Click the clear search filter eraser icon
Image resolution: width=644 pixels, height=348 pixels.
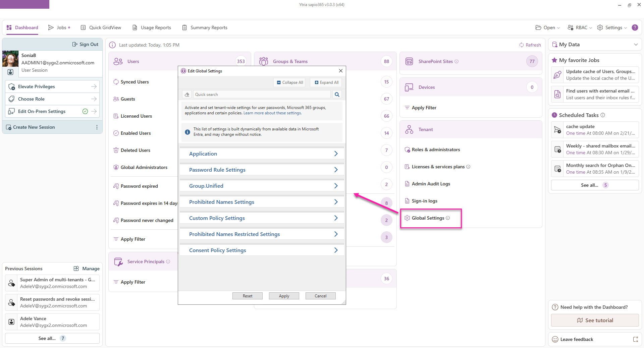click(187, 94)
